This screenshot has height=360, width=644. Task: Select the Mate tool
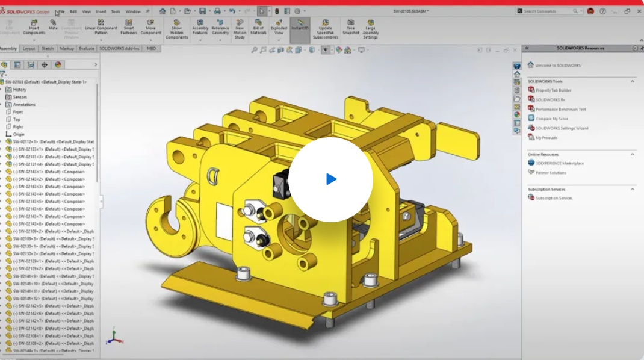(x=53, y=25)
